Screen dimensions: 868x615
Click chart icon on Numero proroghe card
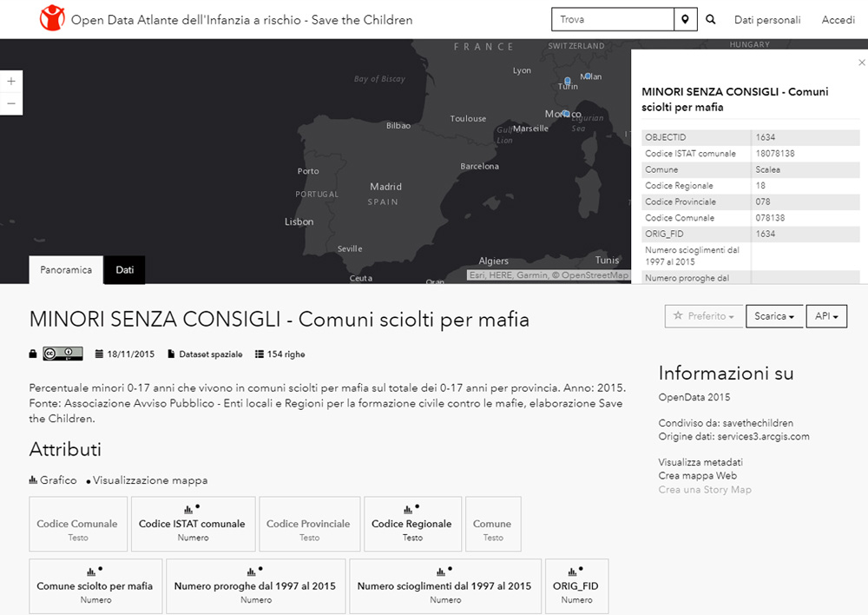(252, 572)
